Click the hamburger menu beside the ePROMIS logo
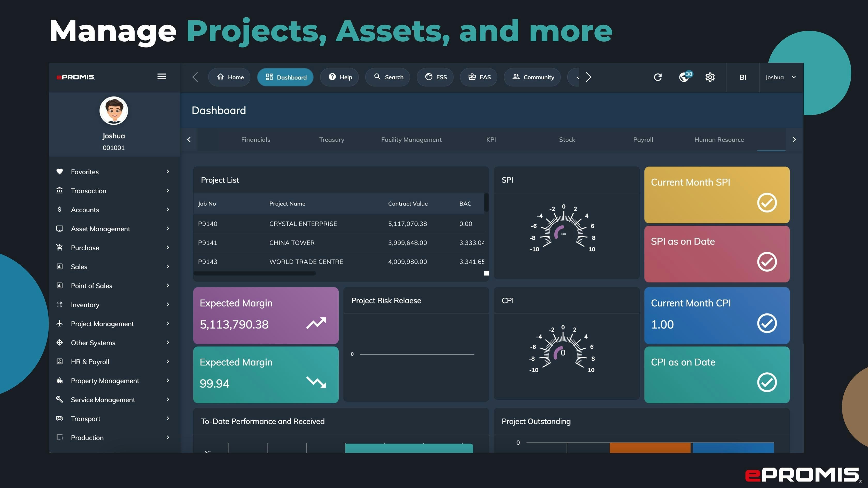 coord(161,77)
